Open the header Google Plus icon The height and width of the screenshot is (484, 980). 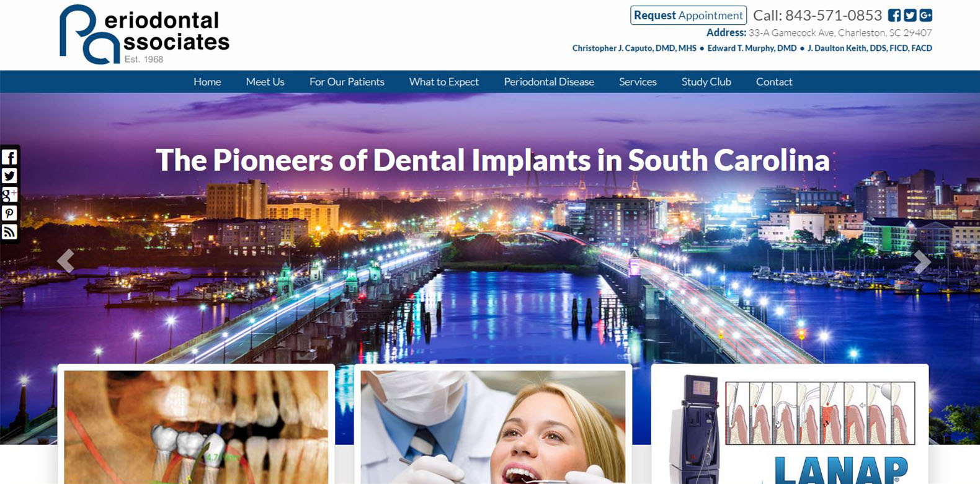coord(926,16)
